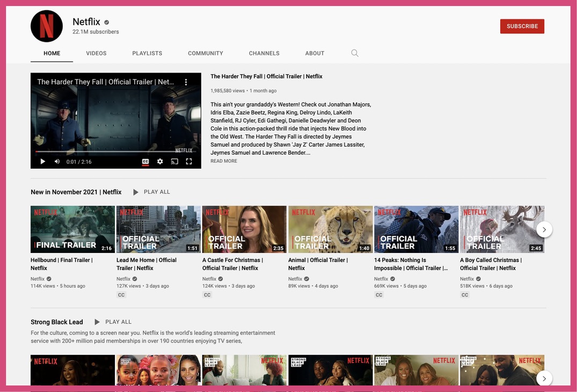Open the Netflix channel avatar logo
577x392 pixels.
point(46,26)
